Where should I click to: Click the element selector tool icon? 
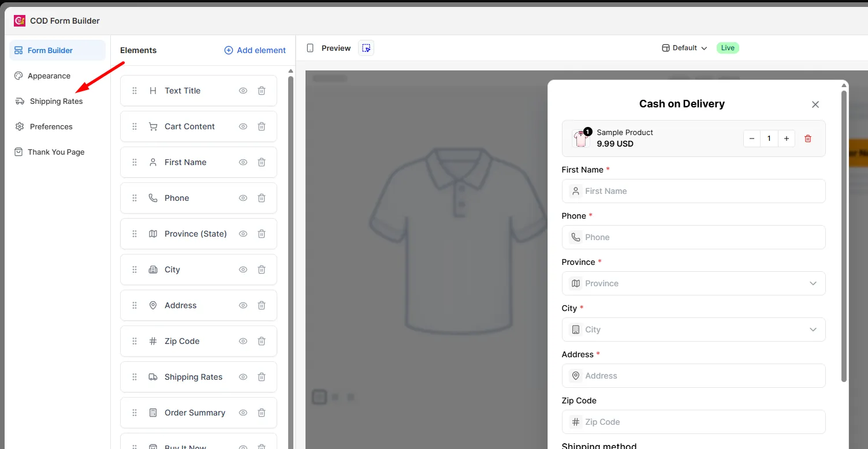366,48
